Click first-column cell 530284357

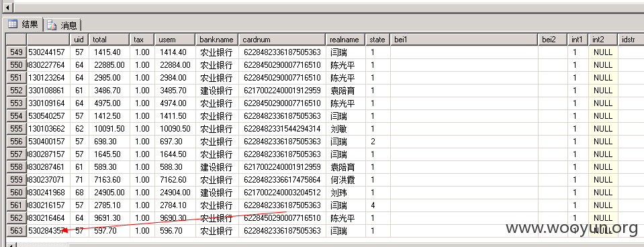pos(48,231)
